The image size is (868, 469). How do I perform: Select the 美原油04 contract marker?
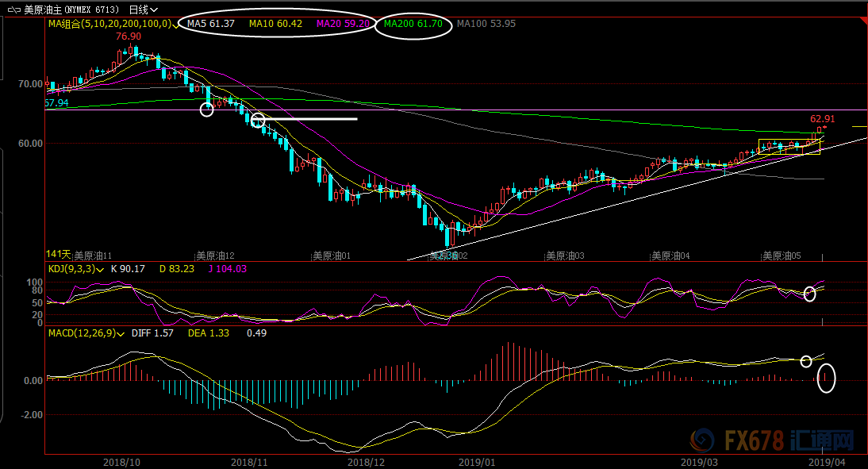coord(670,256)
